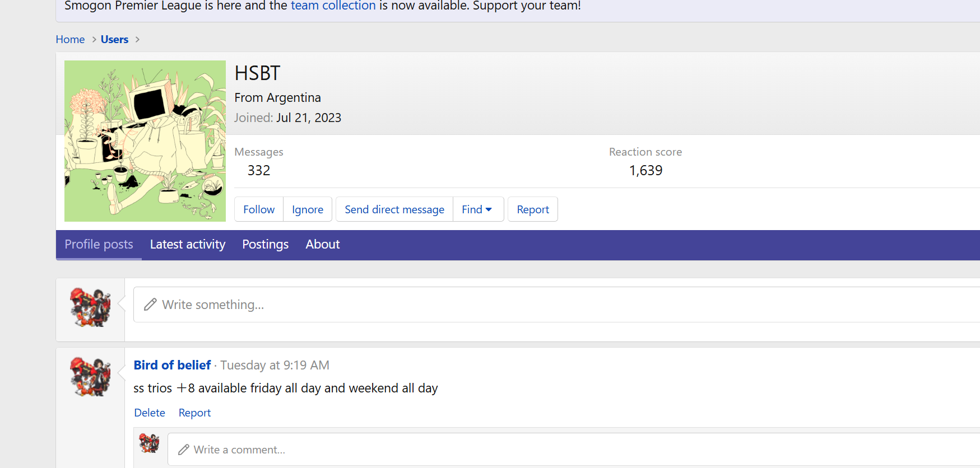Focus the Write something input field
Image resolution: width=980 pixels, height=468 pixels.
click(555, 305)
